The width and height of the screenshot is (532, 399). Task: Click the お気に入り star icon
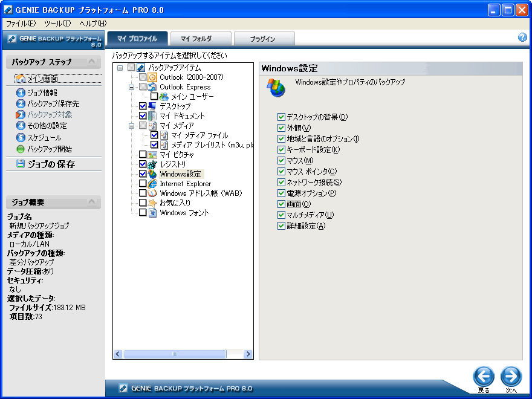[152, 203]
